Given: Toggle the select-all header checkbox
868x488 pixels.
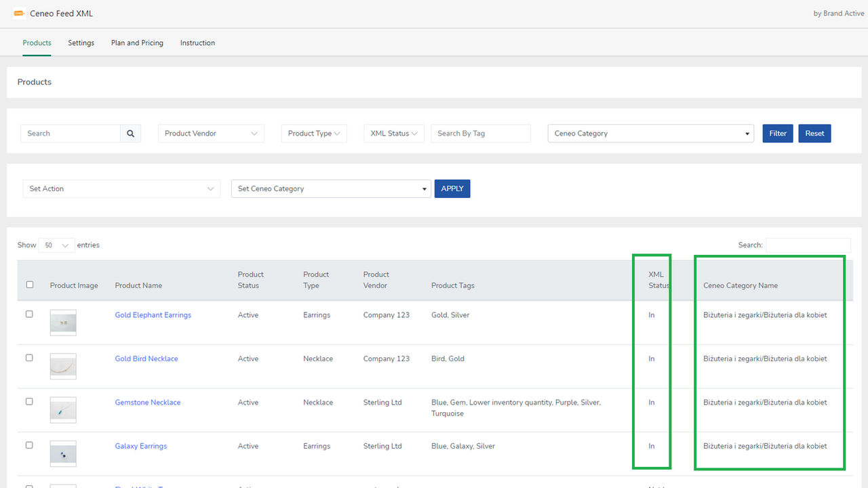Looking at the screenshot, I should coord(29,285).
